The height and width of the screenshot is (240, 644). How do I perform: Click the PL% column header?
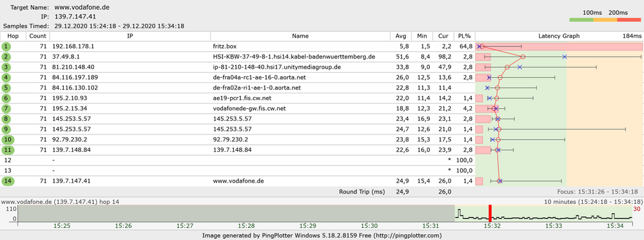click(465, 36)
